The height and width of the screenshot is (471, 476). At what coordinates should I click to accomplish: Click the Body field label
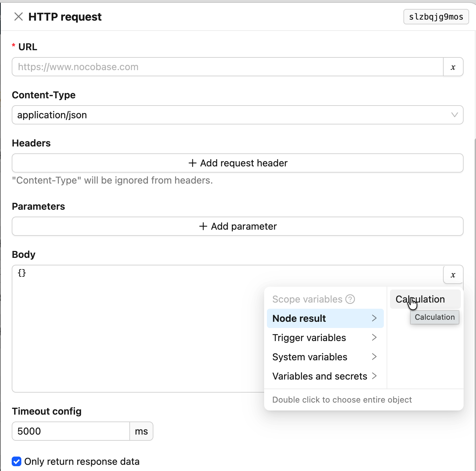[24, 254]
